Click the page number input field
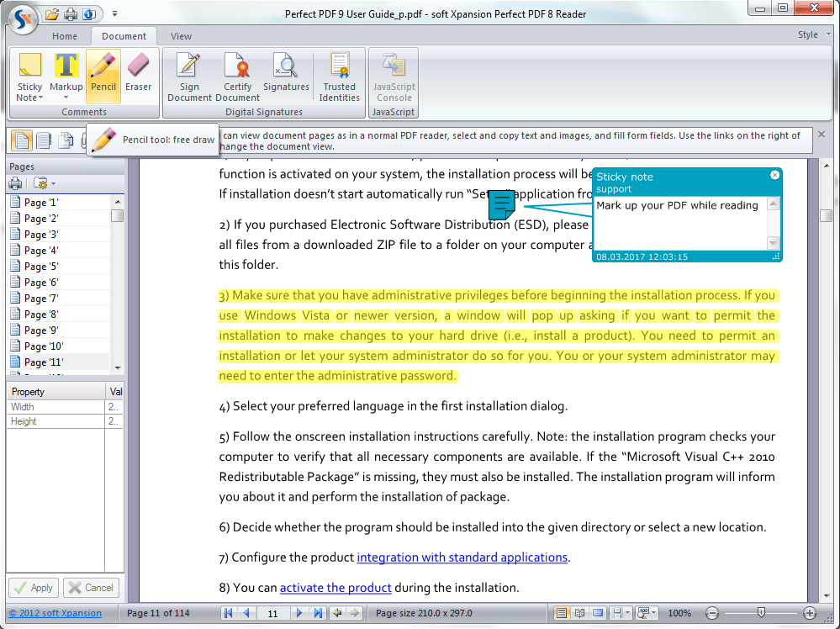Viewport: 840px width, 629px height. (x=272, y=614)
